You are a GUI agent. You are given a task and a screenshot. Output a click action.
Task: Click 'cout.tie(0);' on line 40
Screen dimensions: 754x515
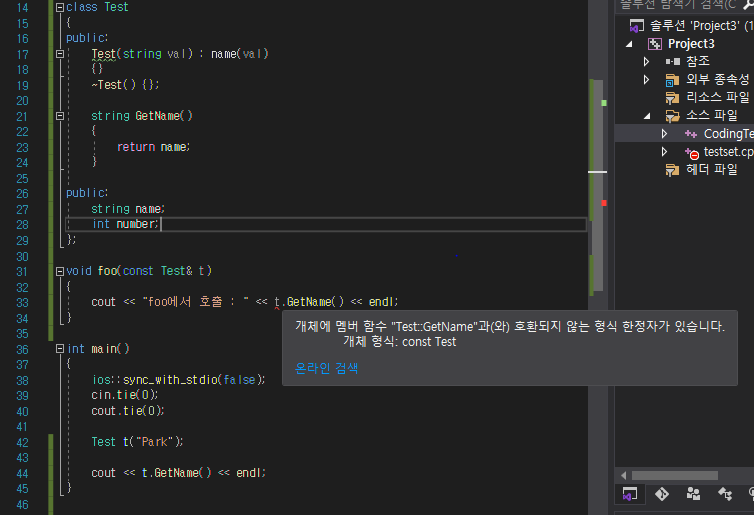[x=128, y=411]
